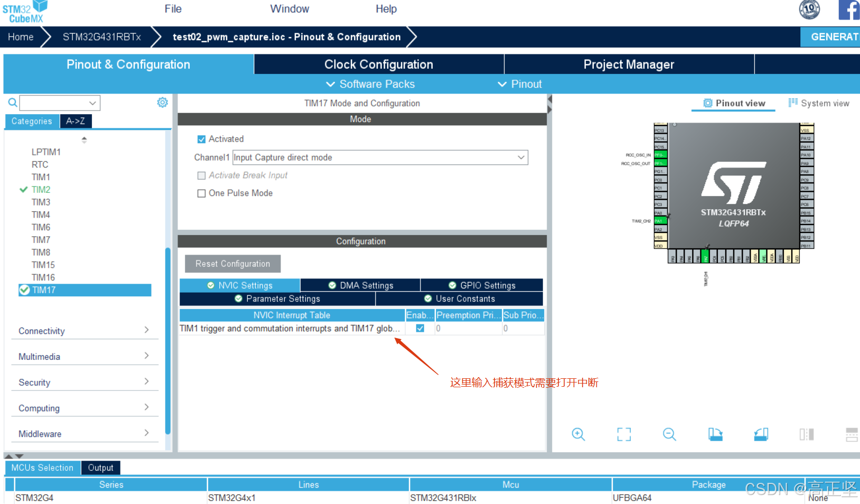Select the NVIC Settings tab
Image resolution: width=860 pixels, height=504 pixels.
point(240,285)
